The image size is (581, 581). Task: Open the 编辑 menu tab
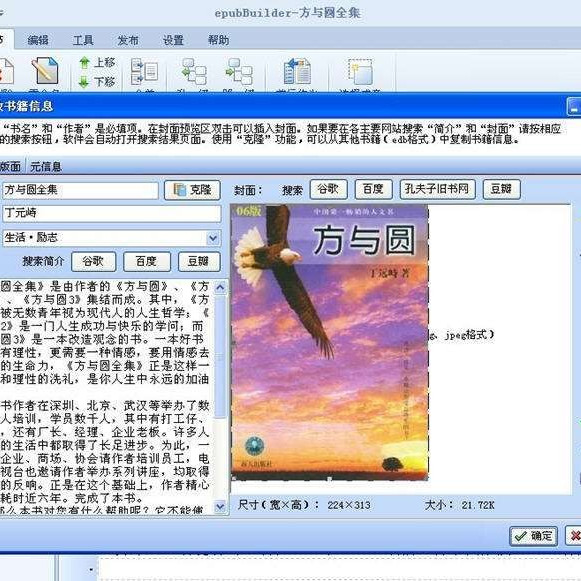38,40
